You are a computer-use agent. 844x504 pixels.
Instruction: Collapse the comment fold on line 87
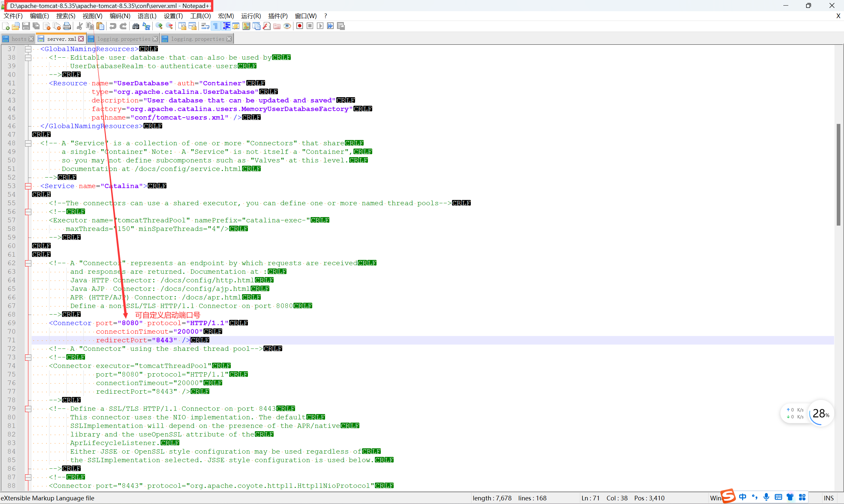[x=28, y=477]
